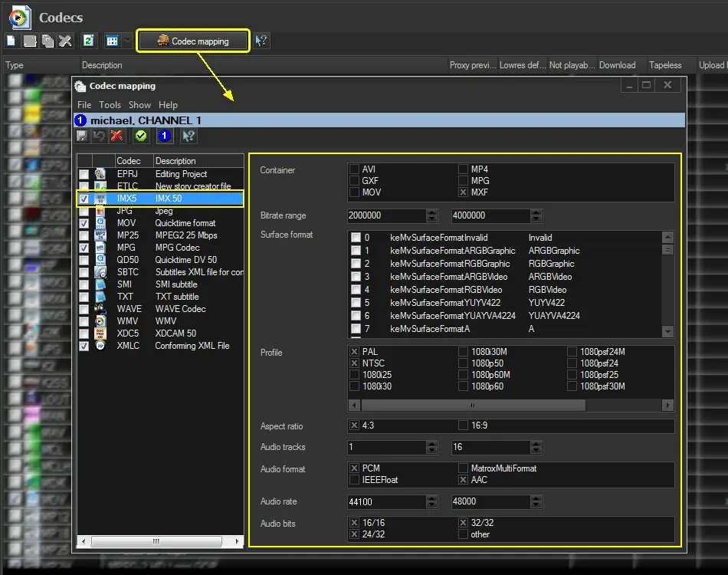Open the Show menu
Viewport: 728px width, 575px height.
coord(139,104)
